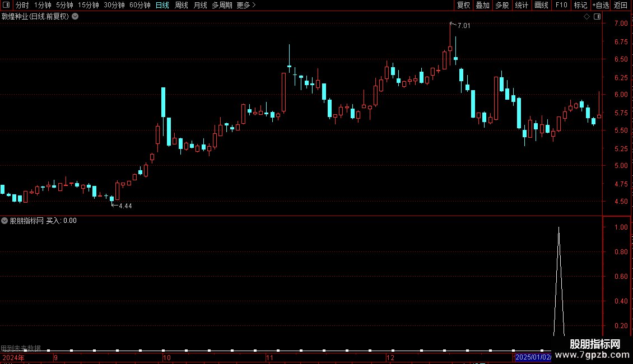Click the 叠加 overlay button
633x364 pixels.
coord(482,5)
